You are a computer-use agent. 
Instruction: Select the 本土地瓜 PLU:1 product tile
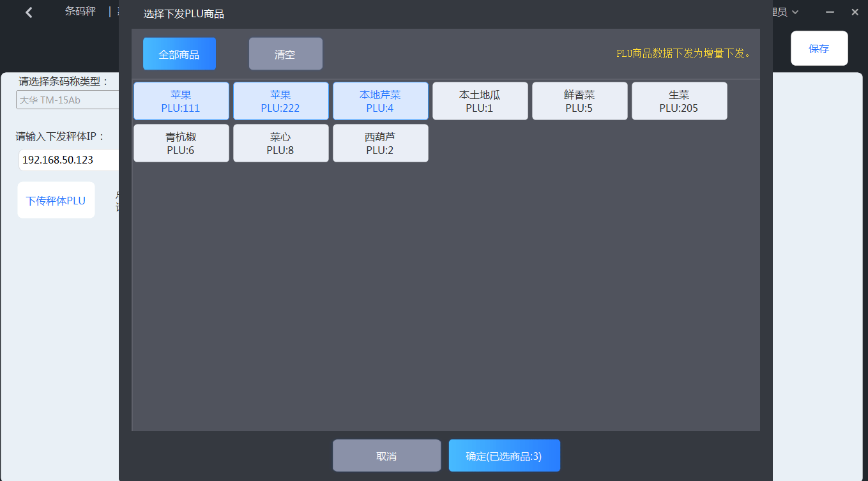point(480,101)
